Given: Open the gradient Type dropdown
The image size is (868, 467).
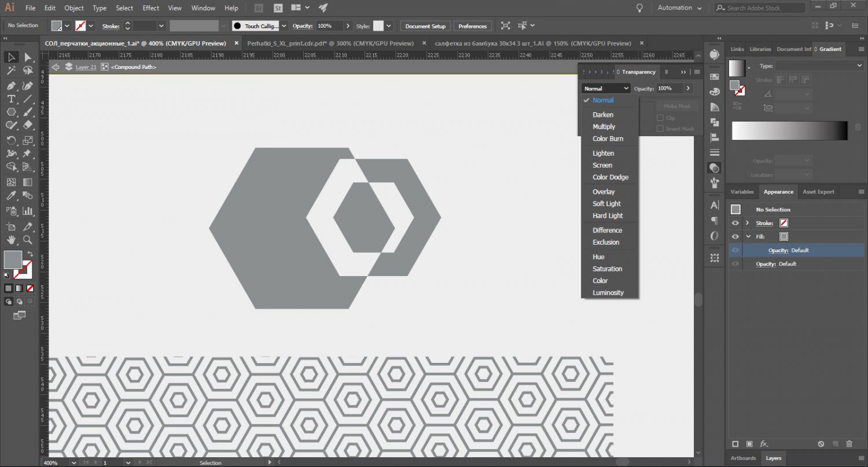Looking at the screenshot, I should click(x=819, y=66).
